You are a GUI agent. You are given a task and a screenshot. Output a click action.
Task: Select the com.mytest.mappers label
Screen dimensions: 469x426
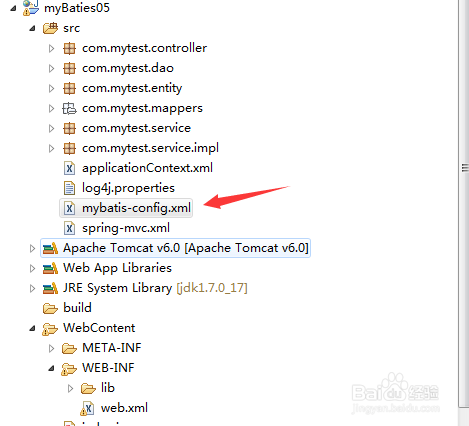[x=142, y=109]
